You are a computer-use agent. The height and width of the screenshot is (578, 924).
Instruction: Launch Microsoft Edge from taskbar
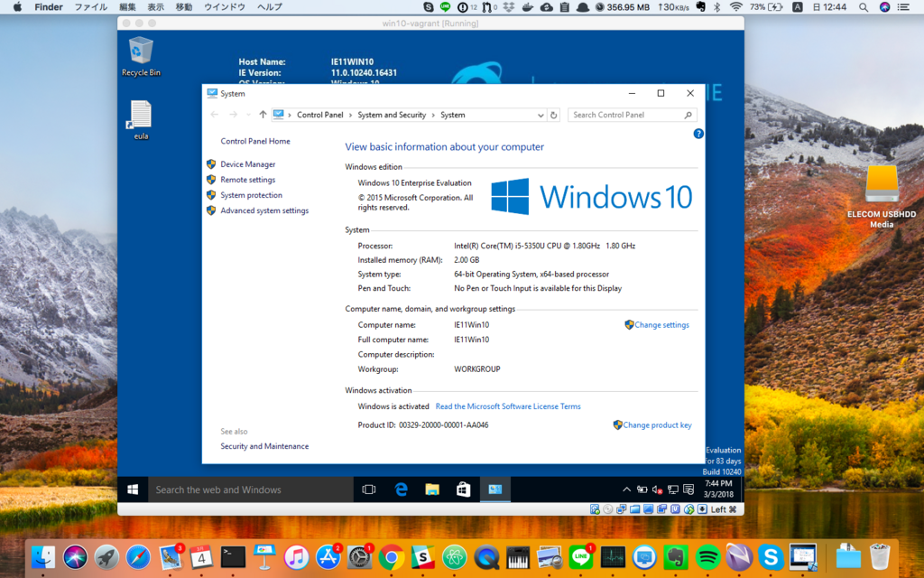(401, 489)
